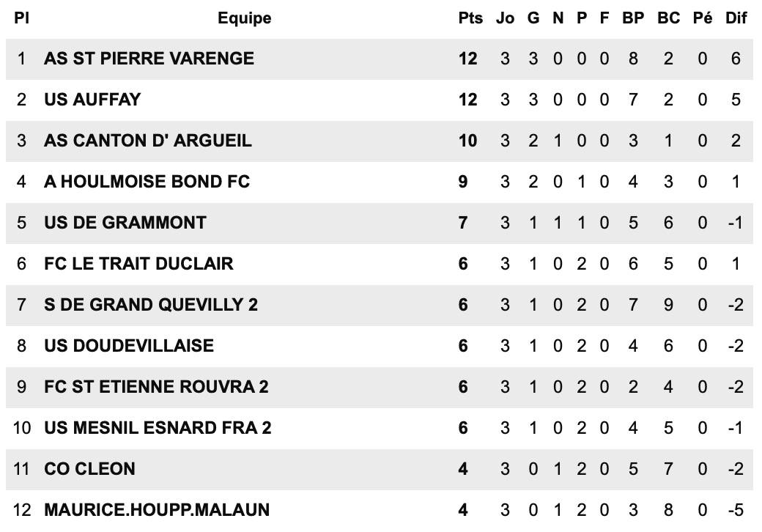Select FC LE TRAIT DUCLAIR team

click(138, 263)
